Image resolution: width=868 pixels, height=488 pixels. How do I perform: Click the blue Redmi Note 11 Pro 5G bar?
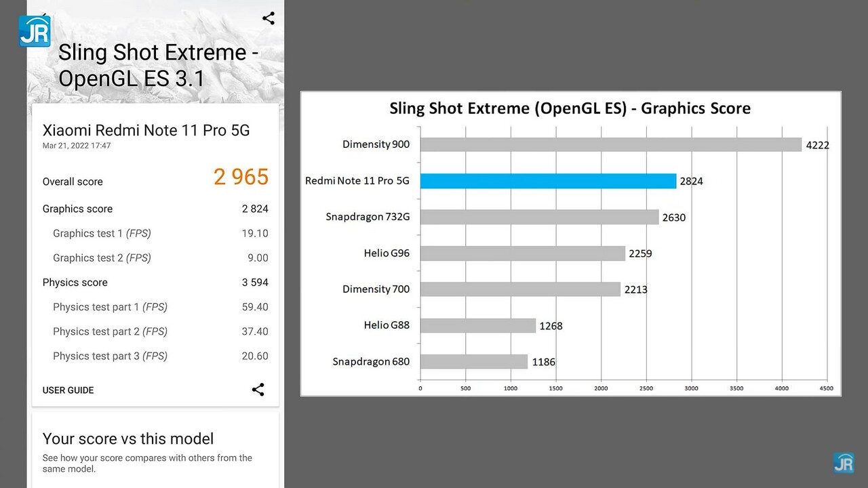point(548,181)
